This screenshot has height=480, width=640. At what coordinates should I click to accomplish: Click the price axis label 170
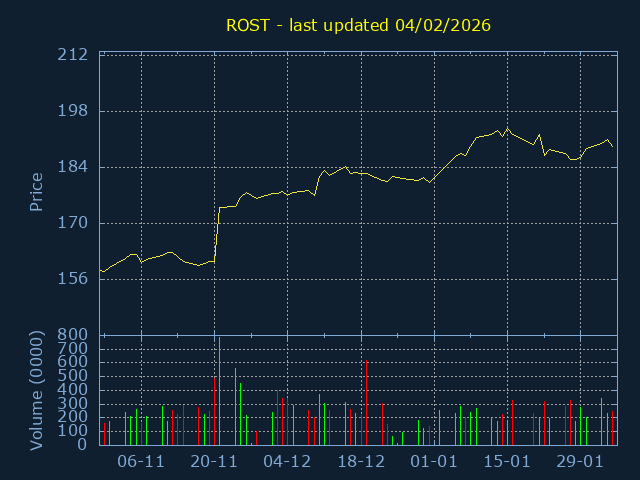[73, 223]
